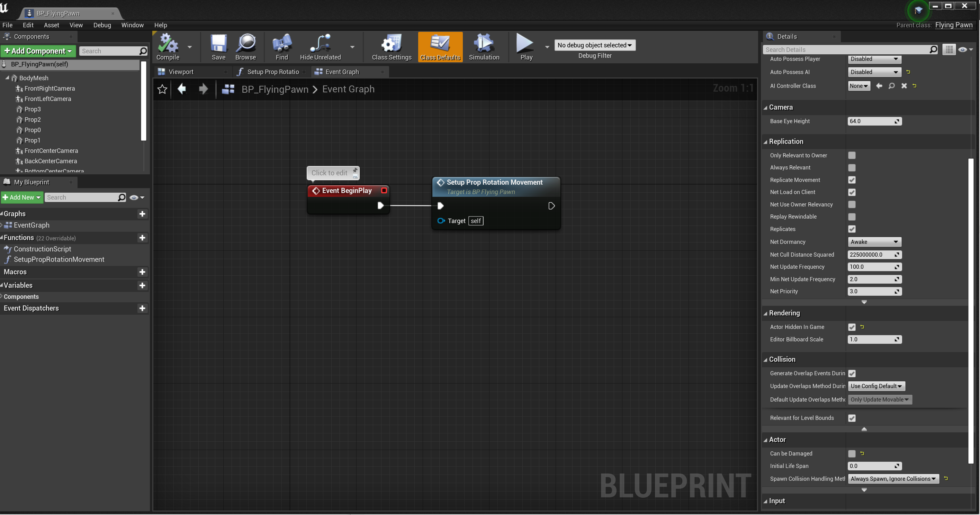Toggle Can be Damaged checkbox

852,453
